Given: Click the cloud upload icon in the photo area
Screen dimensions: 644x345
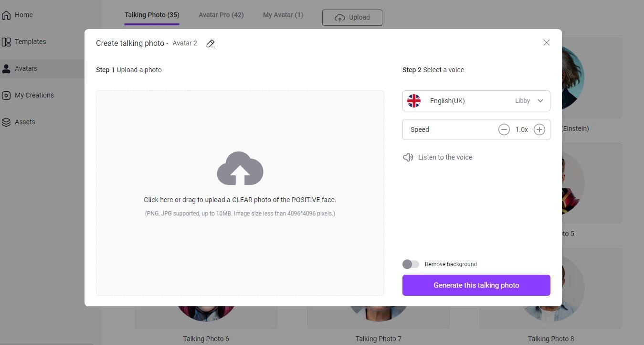Looking at the screenshot, I should 240,169.
